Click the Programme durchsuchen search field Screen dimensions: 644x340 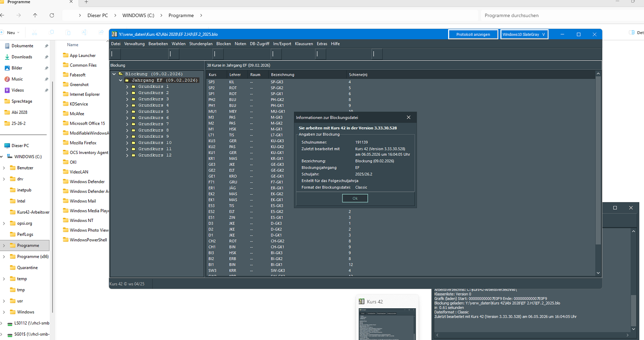click(553, 16)
